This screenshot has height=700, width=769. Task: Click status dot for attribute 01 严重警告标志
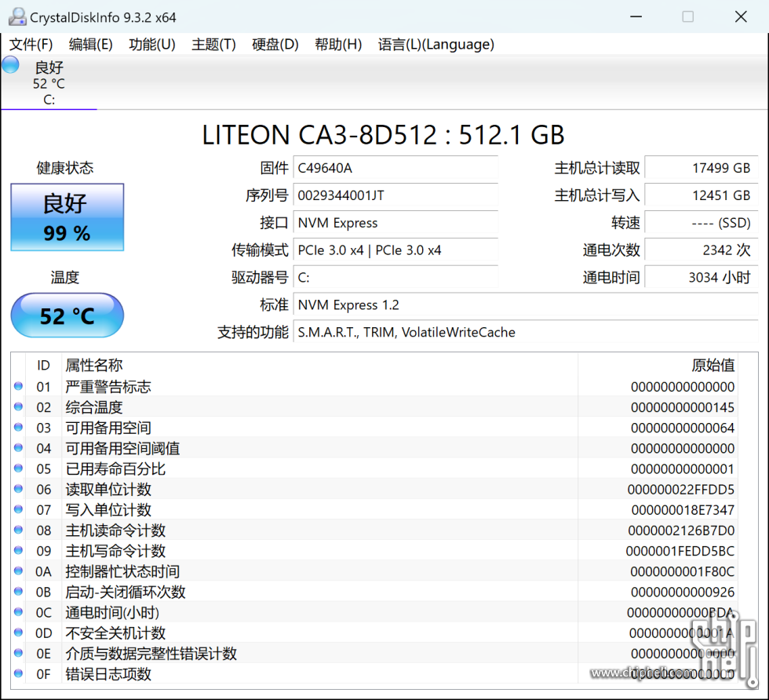[19, 387]
